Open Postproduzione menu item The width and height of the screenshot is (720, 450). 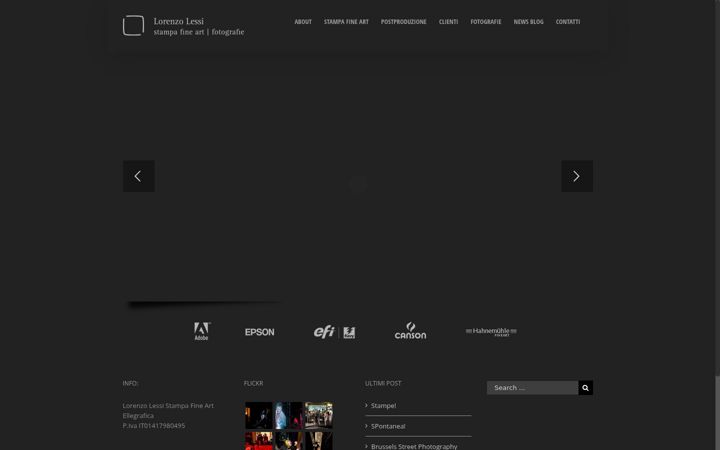(404, 22)
